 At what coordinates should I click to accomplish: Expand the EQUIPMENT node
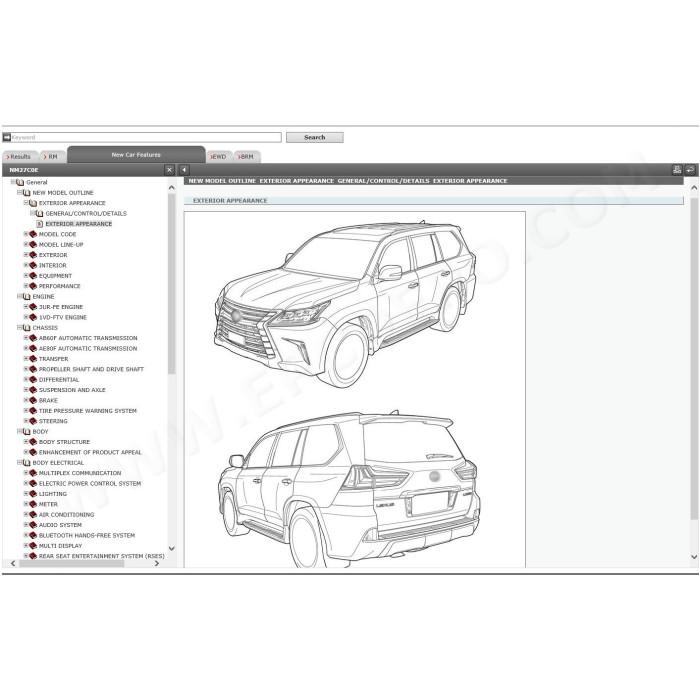(x=26, y=275)
